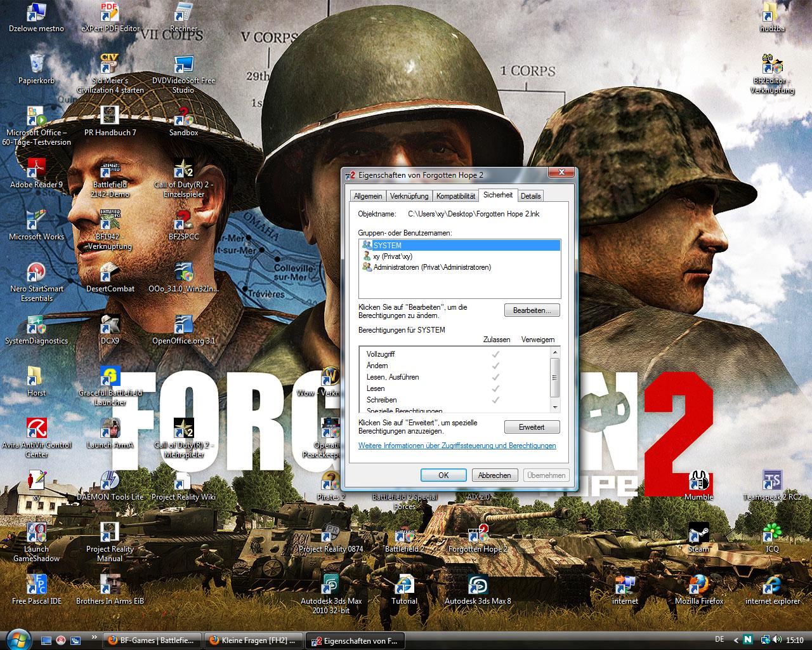The image size is (812, 650).
Task: Launch Autodesk 3ds Max 8 shortcut
Action: pos(478,590)
